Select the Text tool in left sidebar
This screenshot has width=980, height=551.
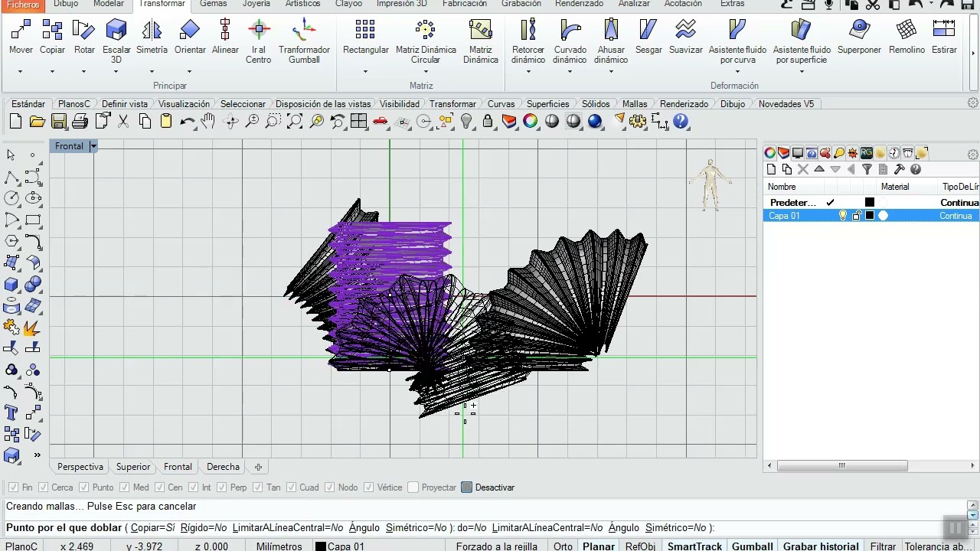[11, 413]
